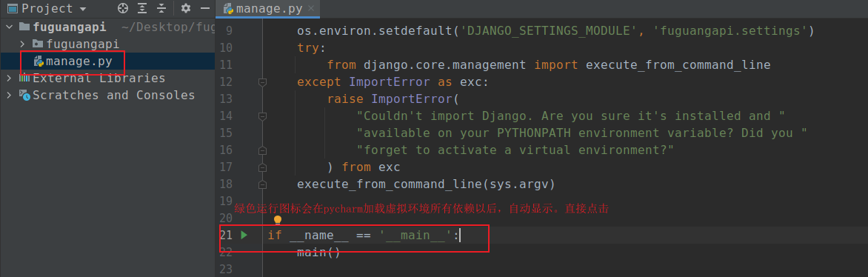
Task: Toggle the fold marker beside the "Couldn't import Django" line
Action: [262, 116]
